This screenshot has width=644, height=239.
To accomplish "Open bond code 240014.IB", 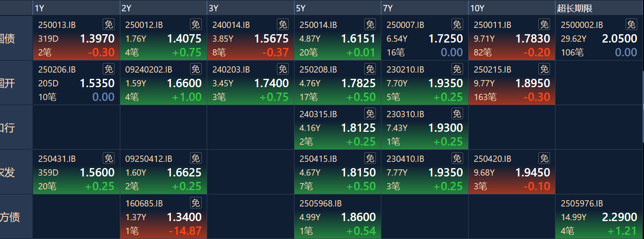I will point(231,25).
